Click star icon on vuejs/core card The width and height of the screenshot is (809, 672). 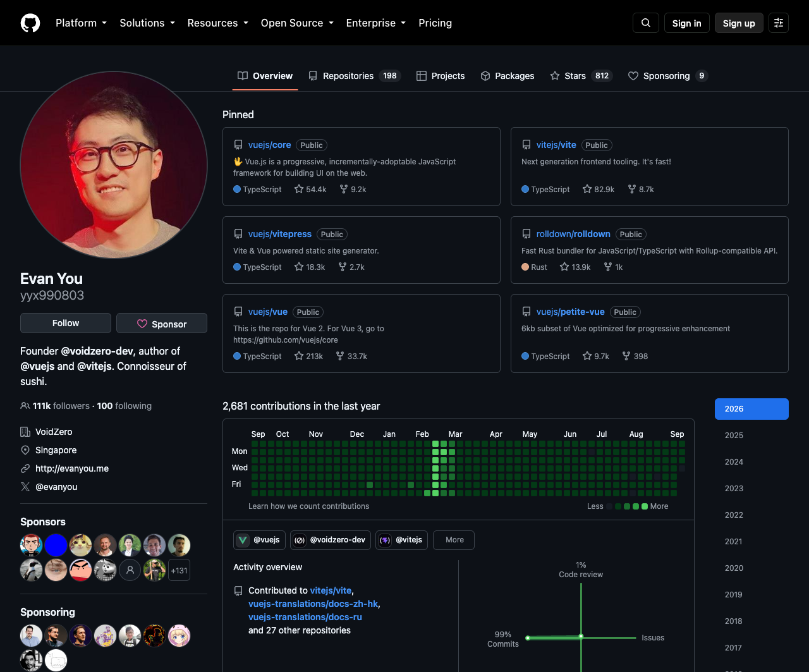tap(299, 189)
